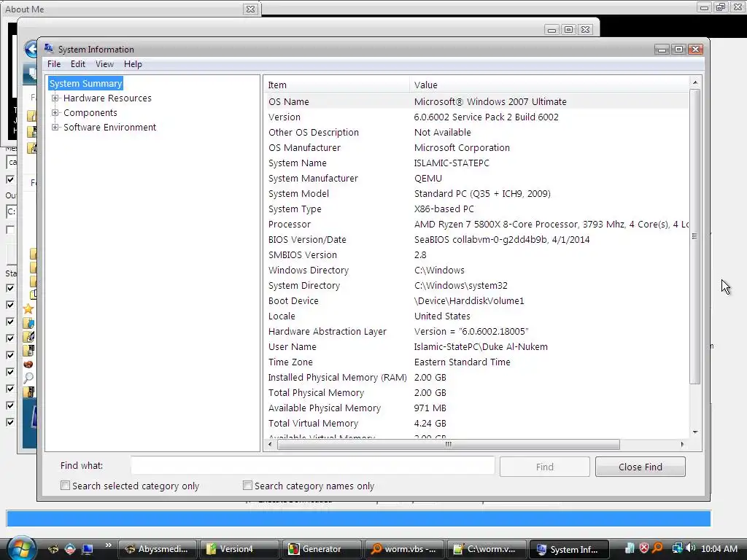Open the volume speaker tray icon

click(x=690, y=548)
